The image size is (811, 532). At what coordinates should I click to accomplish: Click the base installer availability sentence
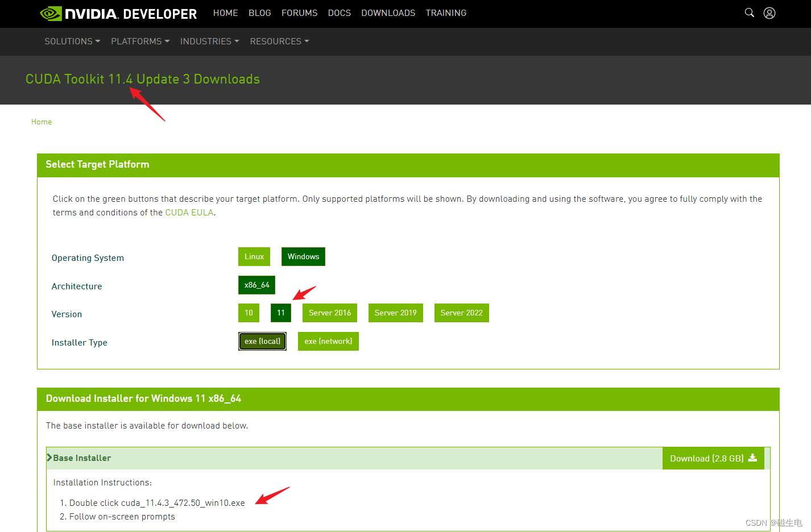pyautogui.click(x=147, y=426)
